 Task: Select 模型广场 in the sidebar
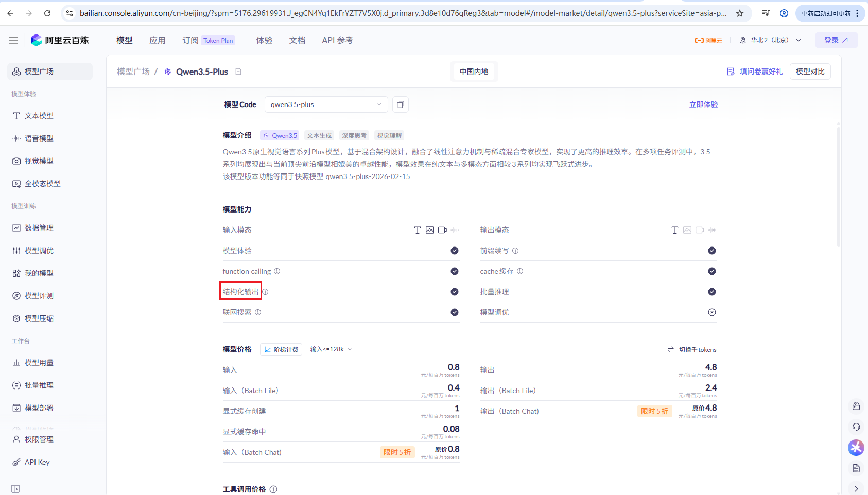50,72
